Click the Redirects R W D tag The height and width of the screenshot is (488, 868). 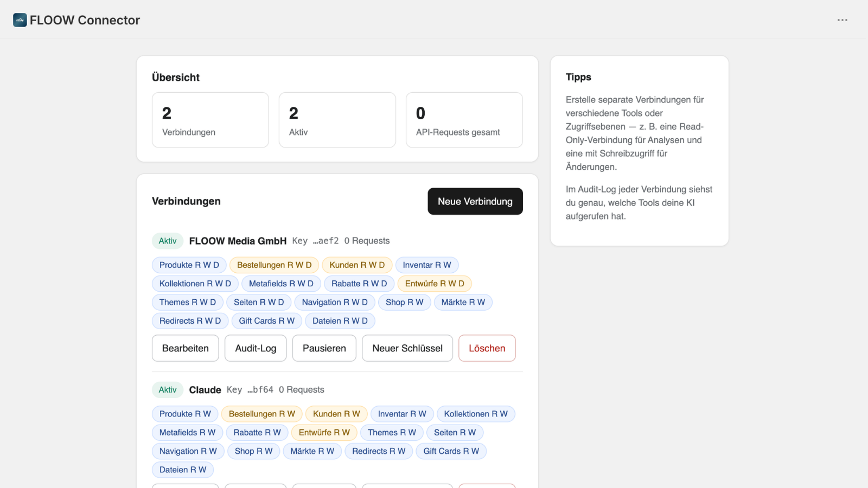[190, 321]
